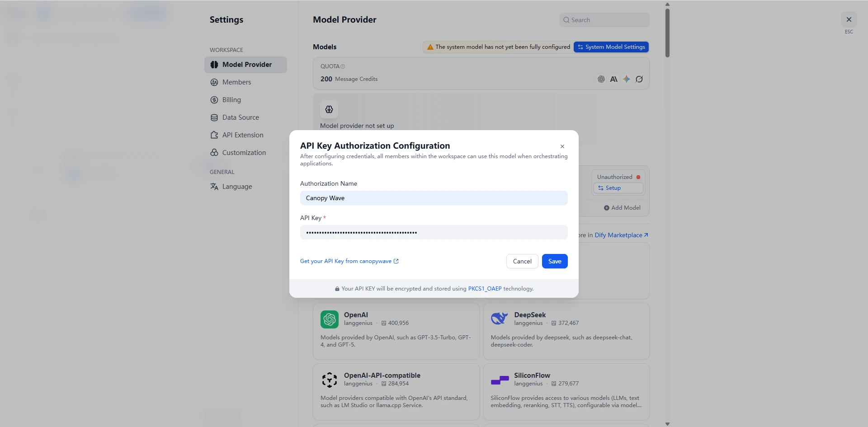Open the Billing settings section
This screenshot has width=868, height=427.
231,100
